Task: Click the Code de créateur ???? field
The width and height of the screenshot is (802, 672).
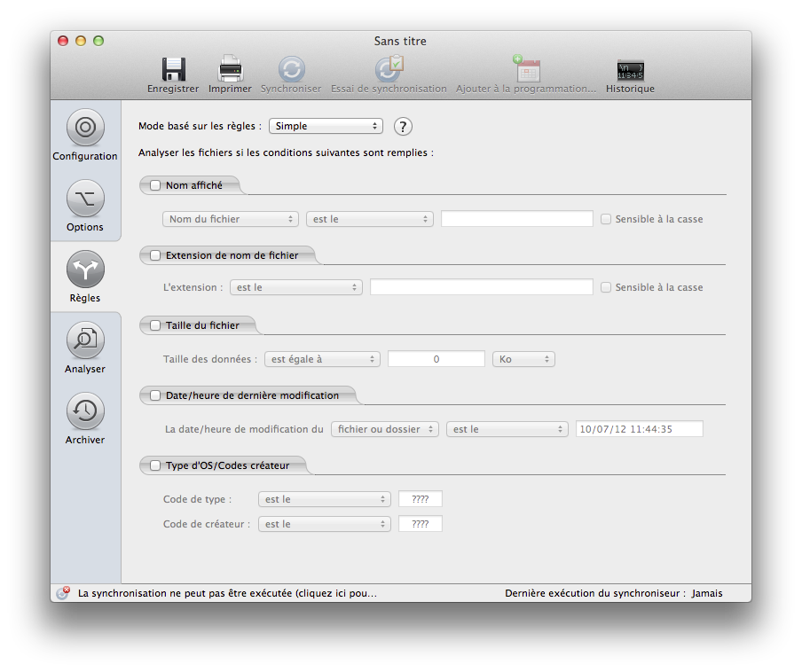Action: [421, 524]
